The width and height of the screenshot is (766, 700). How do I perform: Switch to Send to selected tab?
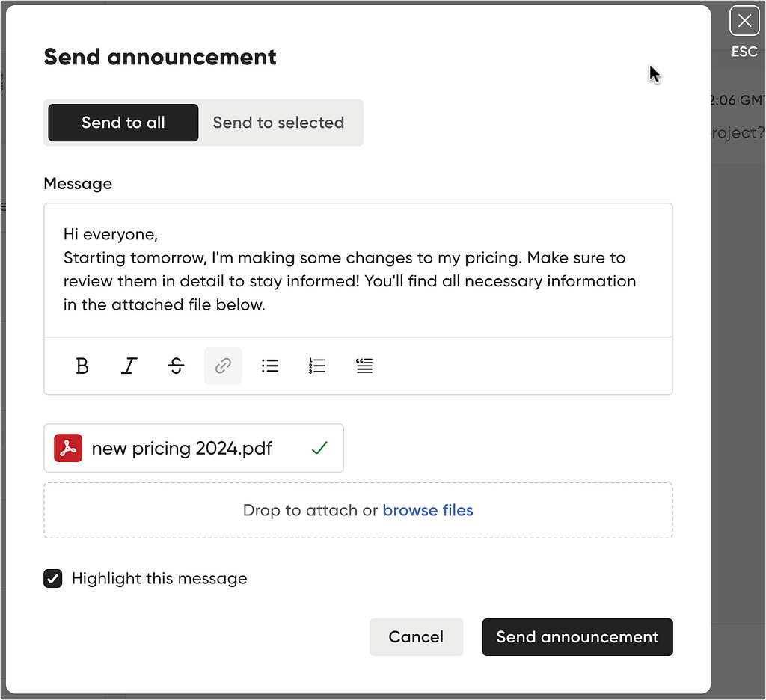pos(278,123)
